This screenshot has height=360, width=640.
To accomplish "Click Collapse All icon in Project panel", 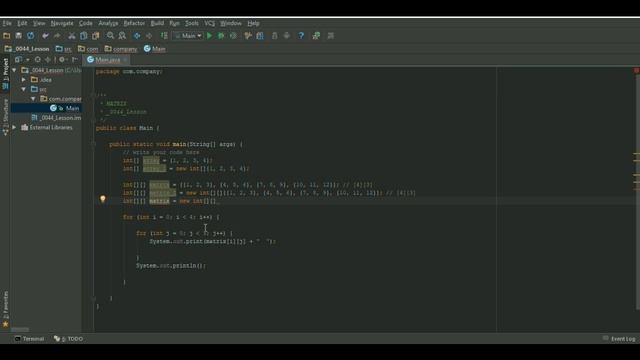I will click(48, 60).
